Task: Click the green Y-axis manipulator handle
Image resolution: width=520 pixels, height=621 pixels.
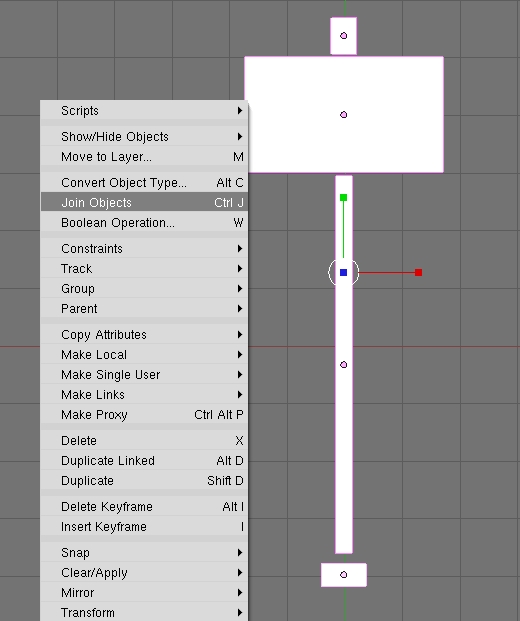Action: [343, 197]
